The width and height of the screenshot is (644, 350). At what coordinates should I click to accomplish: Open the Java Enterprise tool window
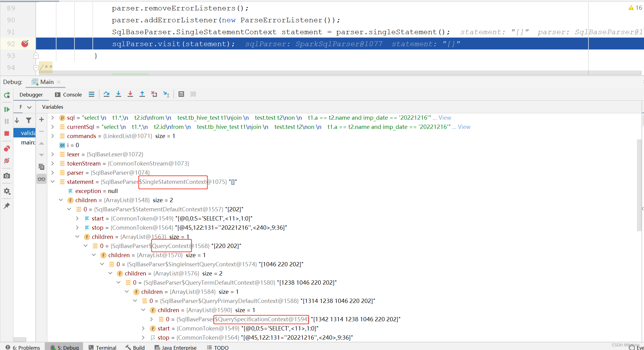tap(176, 348)
